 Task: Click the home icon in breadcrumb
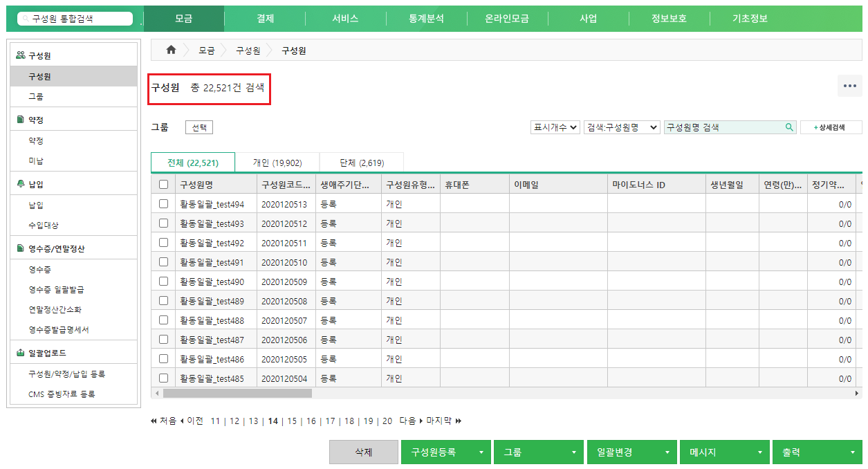(171, 50)
